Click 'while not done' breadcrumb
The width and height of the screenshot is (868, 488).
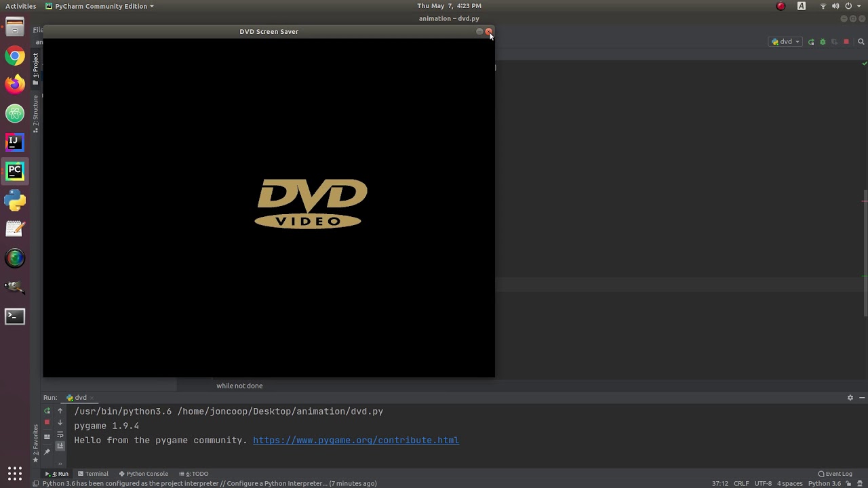click(x=239, y=386)
